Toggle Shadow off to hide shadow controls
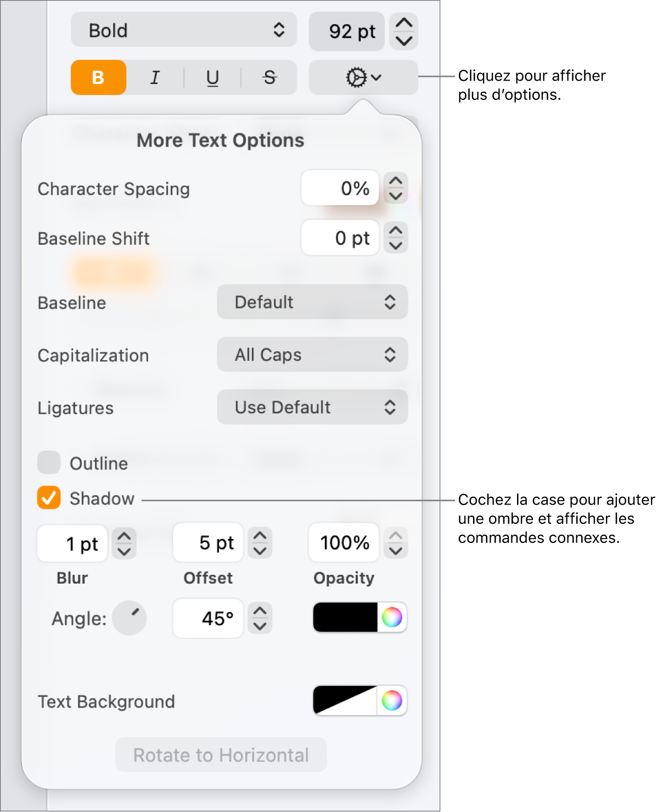This screenshot has height=812, width=663. coord(48,499)
